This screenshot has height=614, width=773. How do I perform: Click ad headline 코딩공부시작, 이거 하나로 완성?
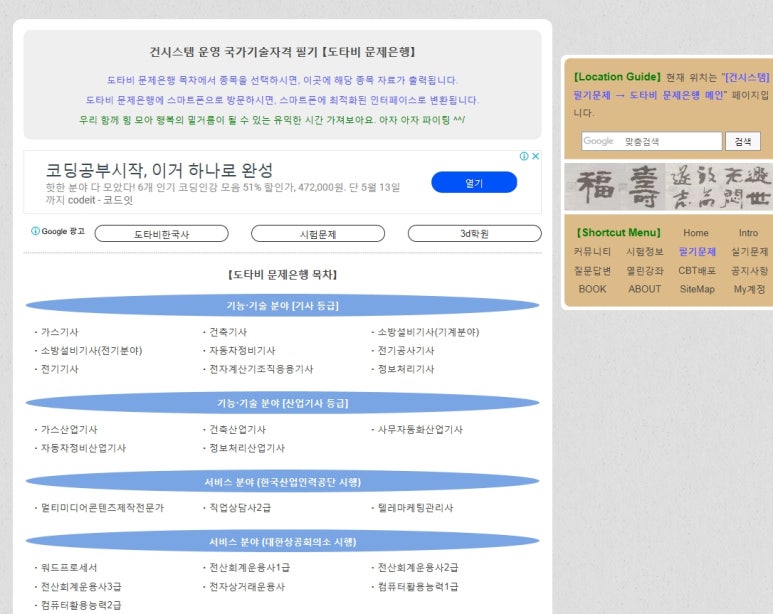click(159, 170)
